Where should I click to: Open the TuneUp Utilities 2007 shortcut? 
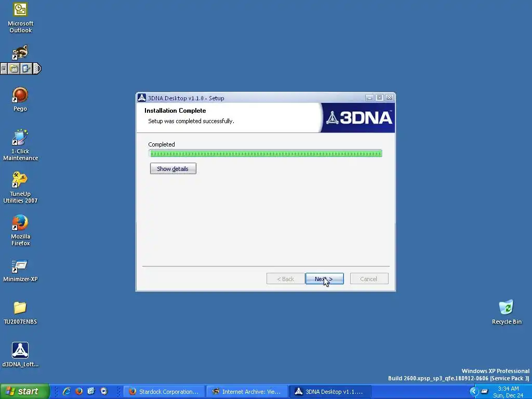[20, 188]
